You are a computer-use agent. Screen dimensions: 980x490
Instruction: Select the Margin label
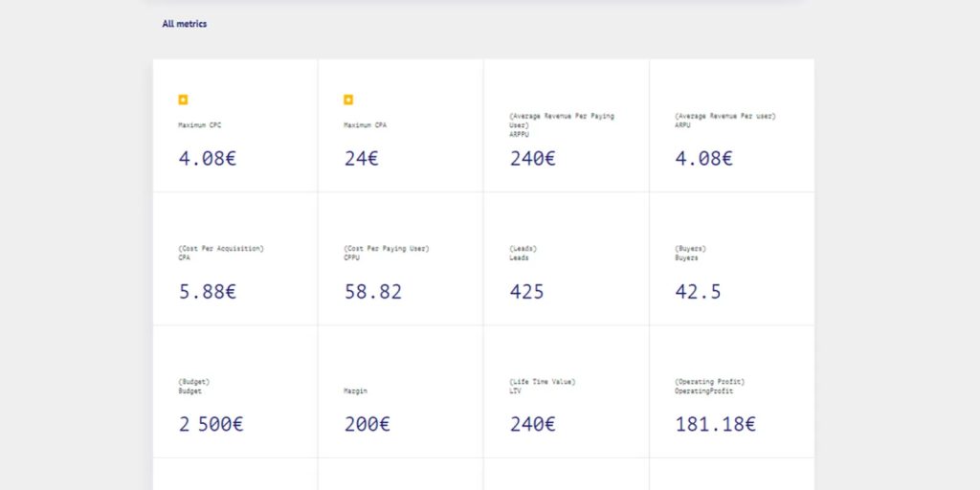[x=355, y=391]
